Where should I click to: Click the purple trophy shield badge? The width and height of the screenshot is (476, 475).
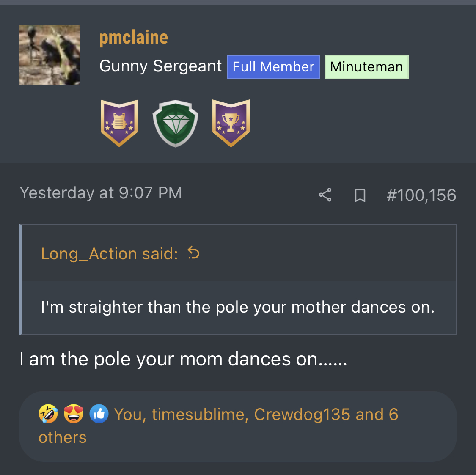pos(231,123)
